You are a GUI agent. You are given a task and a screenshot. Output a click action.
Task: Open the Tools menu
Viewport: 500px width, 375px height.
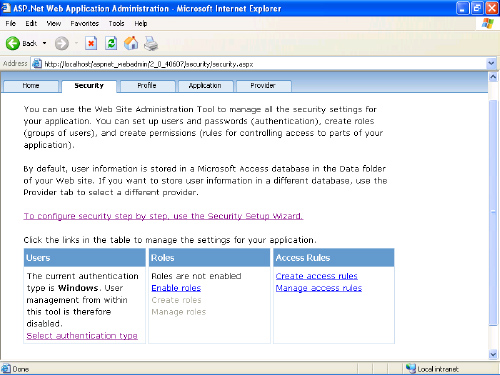[116, 23]
